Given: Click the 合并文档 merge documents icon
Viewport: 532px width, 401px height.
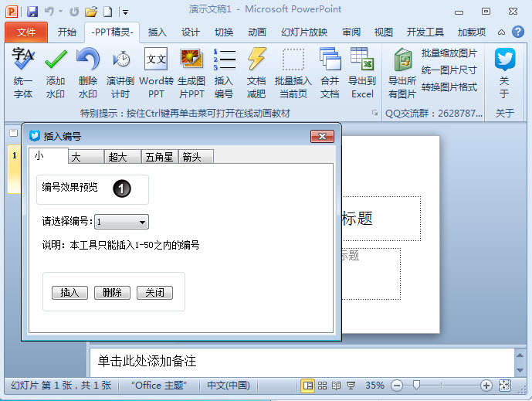Looking at the screenshot, I should click(x=330, y=59).
